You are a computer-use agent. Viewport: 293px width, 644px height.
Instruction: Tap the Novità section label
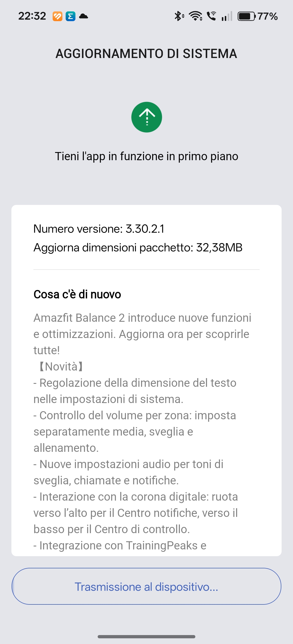pyautogui.click(x=61, y=366)
